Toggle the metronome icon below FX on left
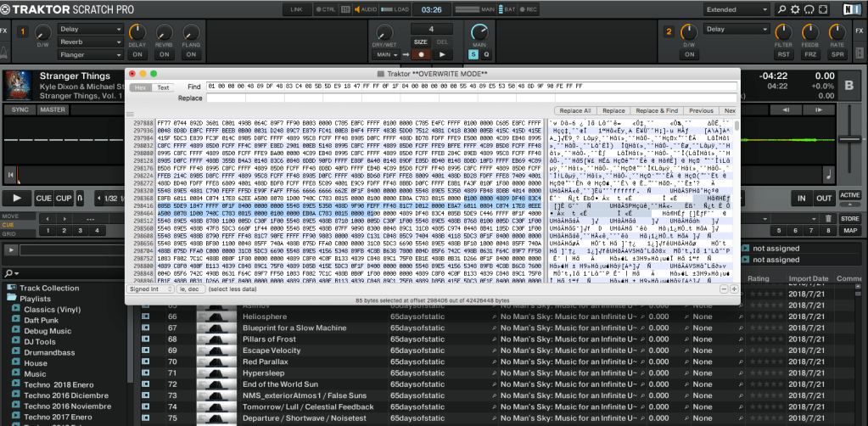Screen dimensions: 868x426 [x=5, y=52]
